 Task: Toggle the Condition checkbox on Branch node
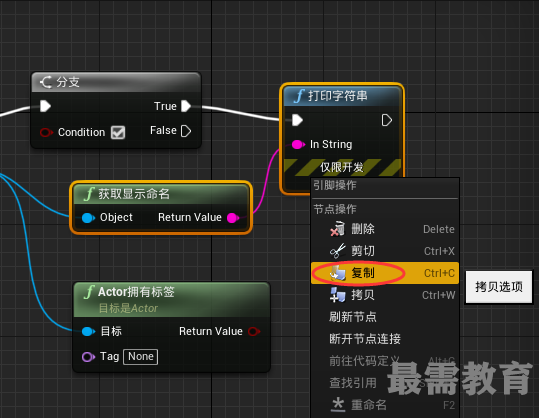(118, 132)
